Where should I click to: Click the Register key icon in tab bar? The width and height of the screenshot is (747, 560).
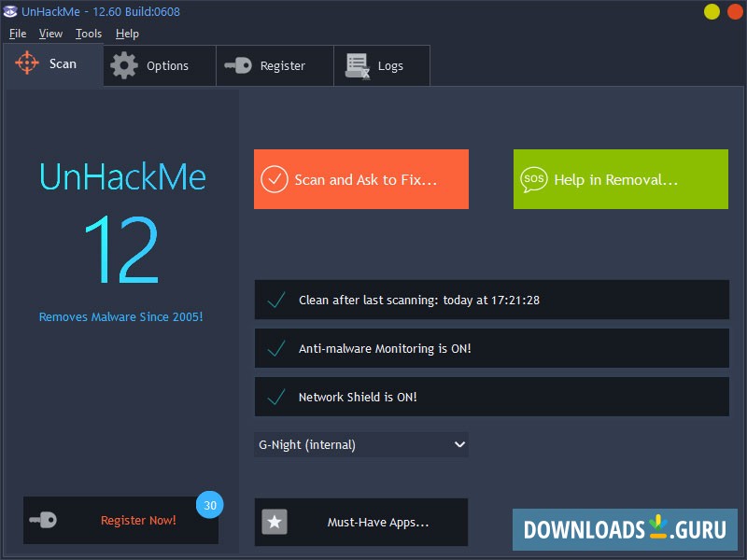click(238, 65)
